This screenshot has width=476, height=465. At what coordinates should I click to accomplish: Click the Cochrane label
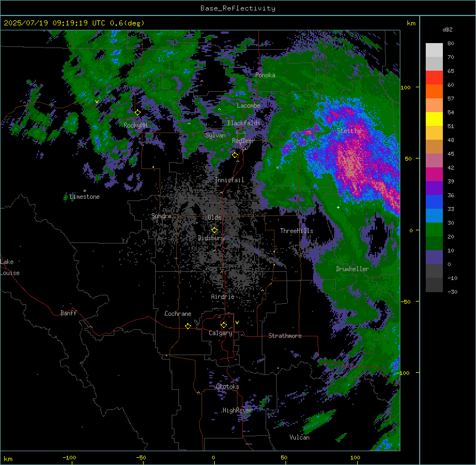coord(178,314)
